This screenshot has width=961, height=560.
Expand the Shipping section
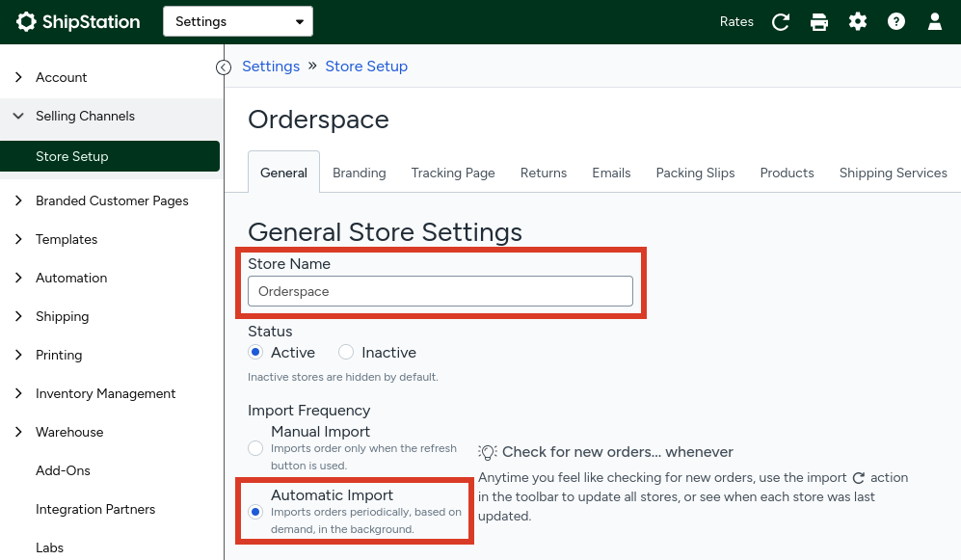coord(18,316)
